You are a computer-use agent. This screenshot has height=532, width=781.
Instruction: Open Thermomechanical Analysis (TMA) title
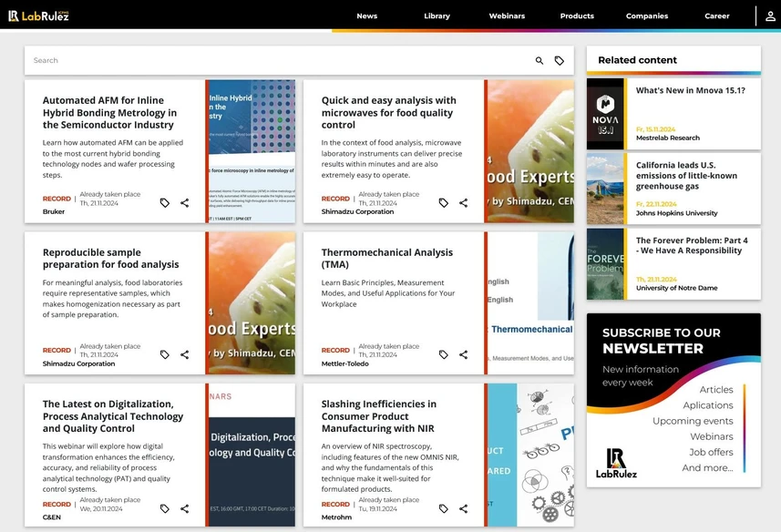[387, 259]
